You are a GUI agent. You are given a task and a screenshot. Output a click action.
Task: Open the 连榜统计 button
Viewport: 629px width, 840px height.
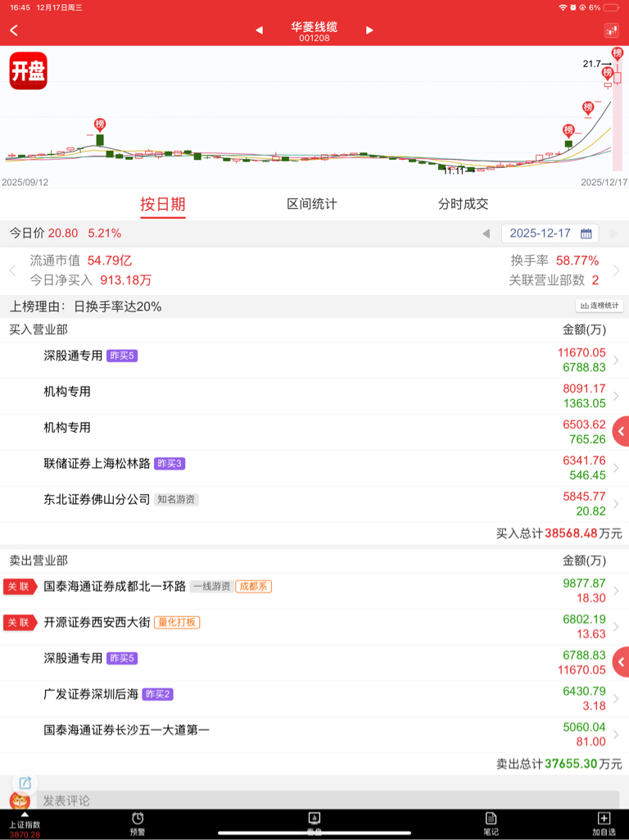pos(600,306)
